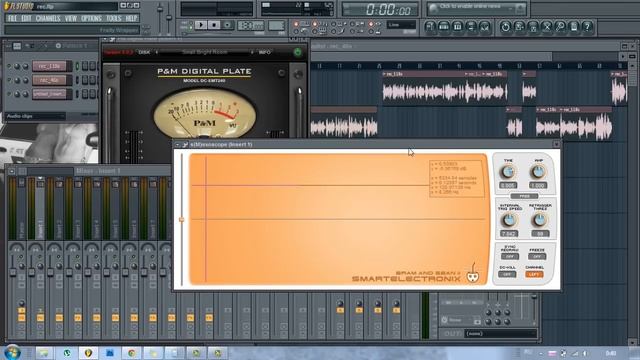
Task: Open the Chrome taskbar icon
Action: click(131, 353)
